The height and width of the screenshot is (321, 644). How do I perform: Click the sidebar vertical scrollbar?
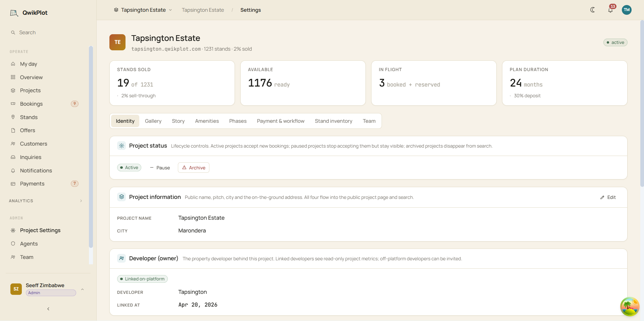91,147
